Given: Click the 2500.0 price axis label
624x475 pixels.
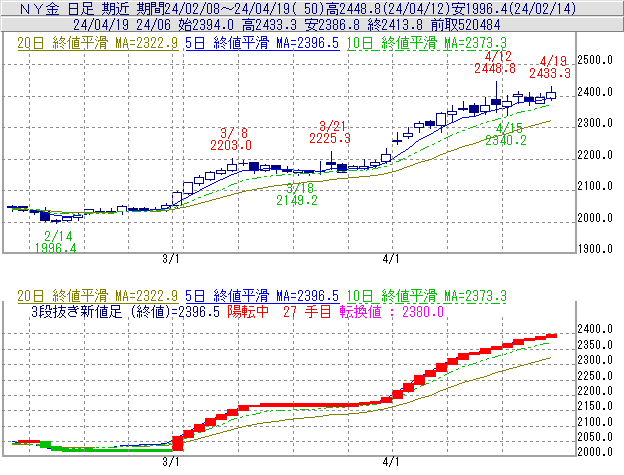Looking at the screenshot, I should click(x=595, y=60).
